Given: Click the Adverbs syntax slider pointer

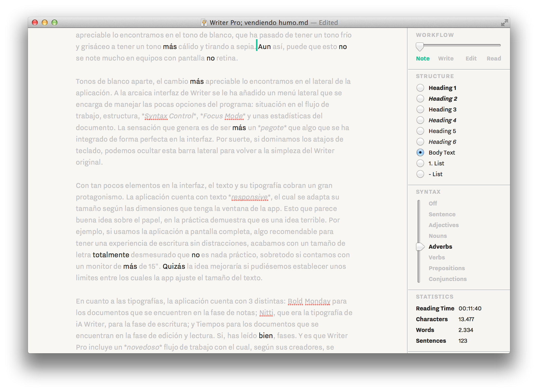Looking at the screenshot, I should 420,247.
